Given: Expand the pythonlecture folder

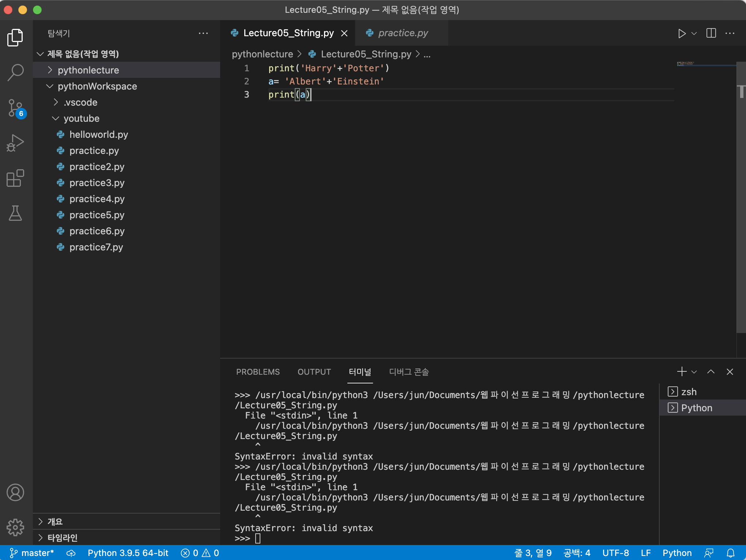Looking at the screenshot, I should pos(127,70).
